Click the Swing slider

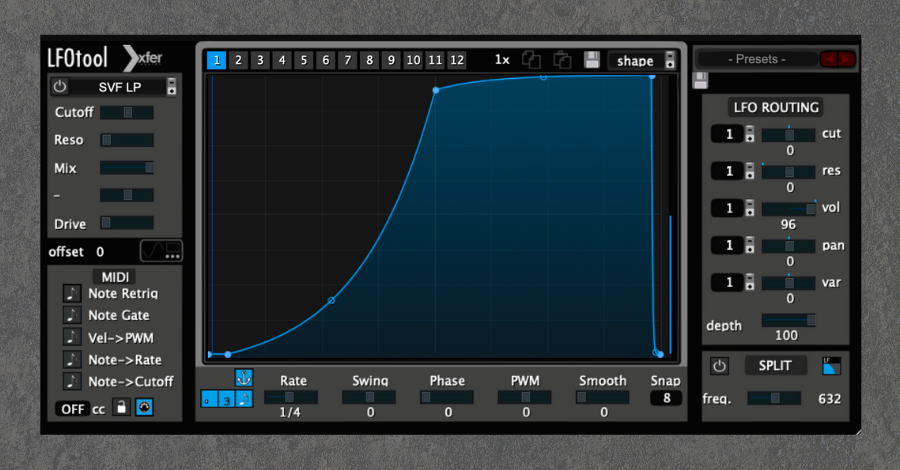point(369,397)
